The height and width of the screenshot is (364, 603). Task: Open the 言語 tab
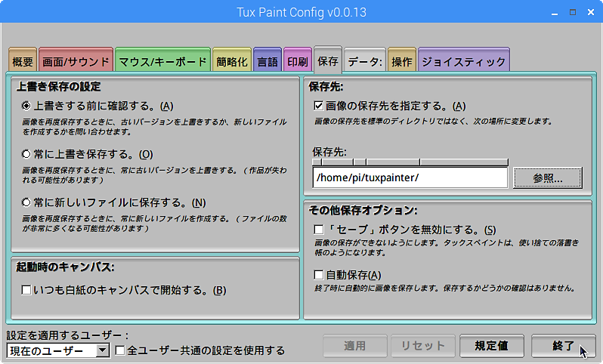(x=267, y=60)
